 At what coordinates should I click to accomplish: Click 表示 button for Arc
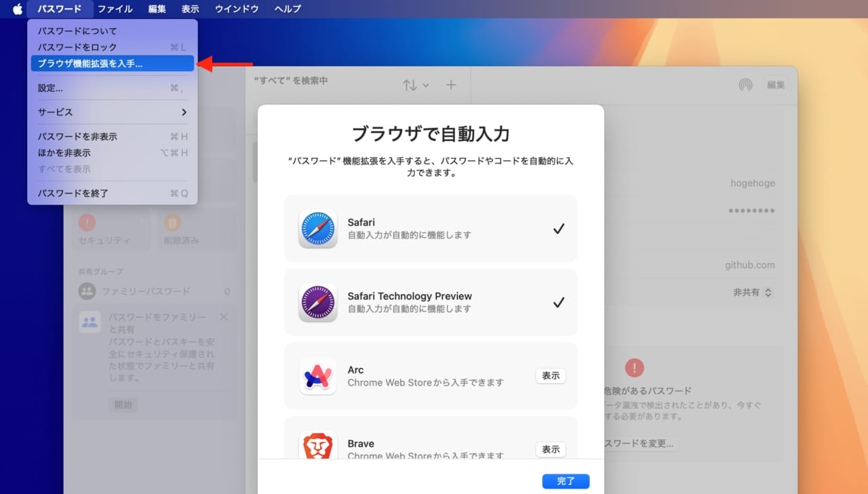coord(551,375)
